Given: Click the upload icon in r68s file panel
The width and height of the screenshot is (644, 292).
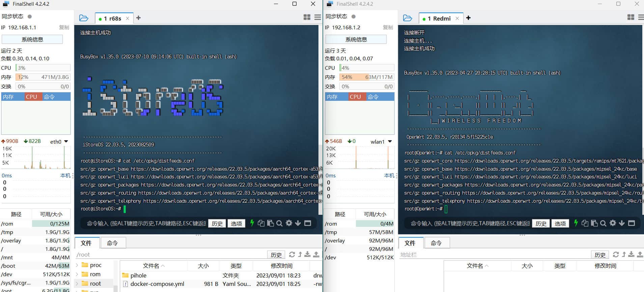Looking at the screenshot, I should (x=316, y=255).
